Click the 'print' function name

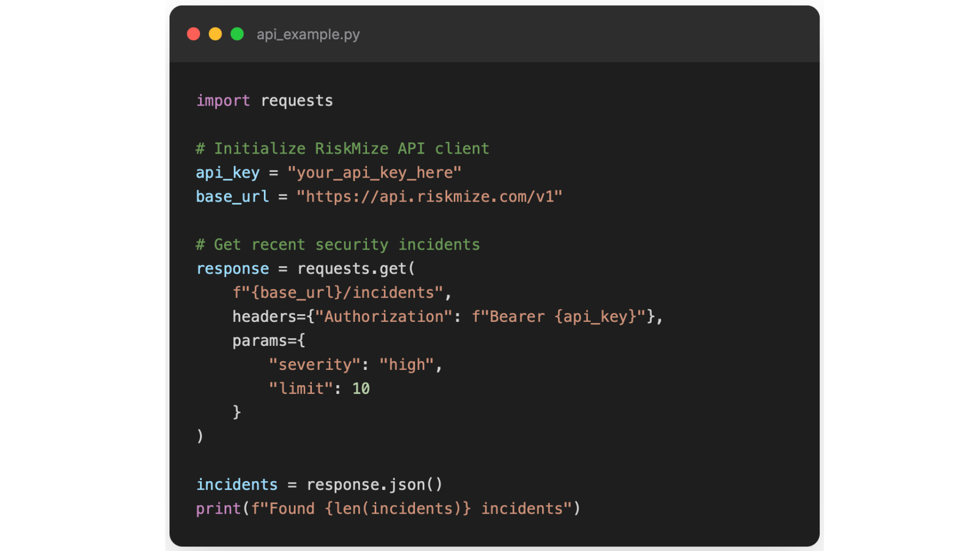[219, 509]
